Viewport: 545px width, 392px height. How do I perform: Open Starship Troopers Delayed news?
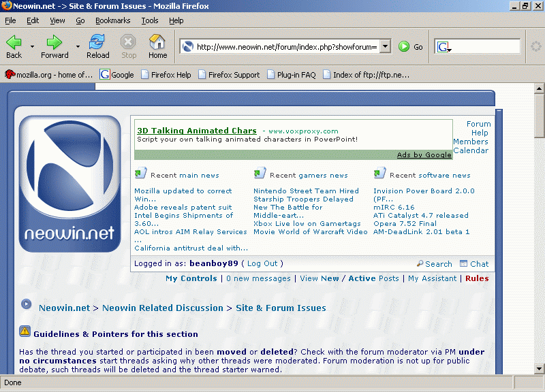[x=303, y=199]
